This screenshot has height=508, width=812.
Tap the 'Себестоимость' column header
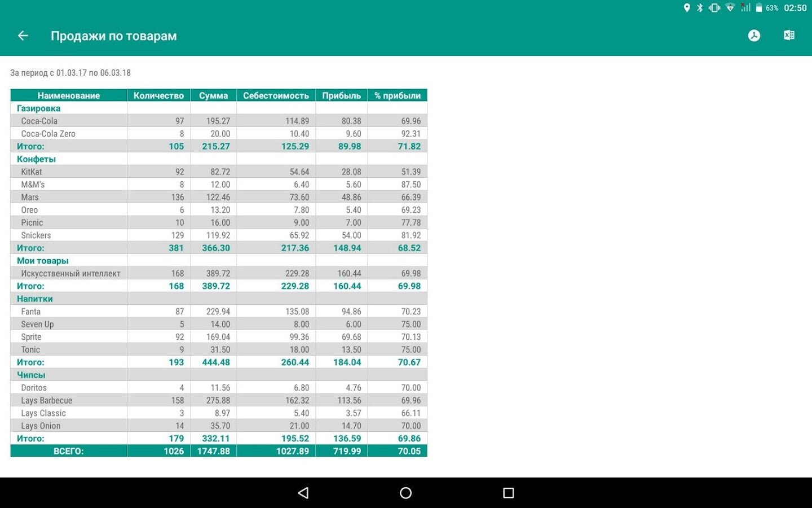[276, 95]
